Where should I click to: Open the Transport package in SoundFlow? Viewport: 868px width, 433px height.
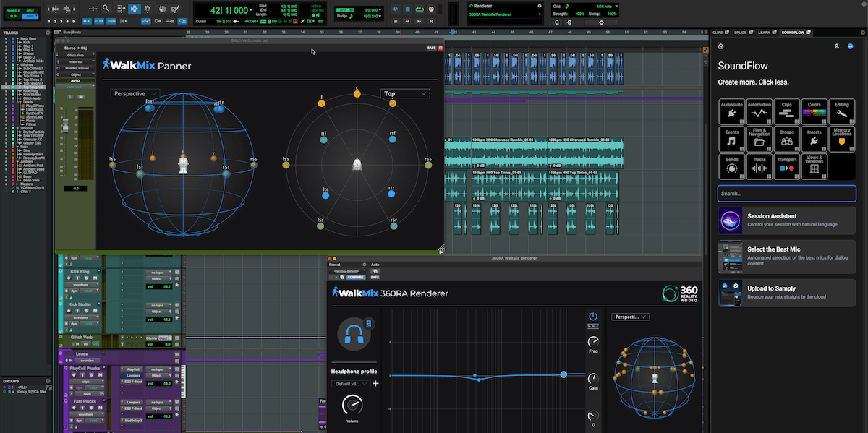[787, 166]
